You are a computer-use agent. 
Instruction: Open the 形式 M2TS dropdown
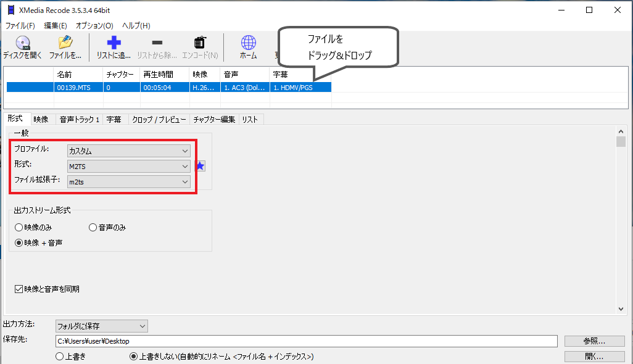129,166
